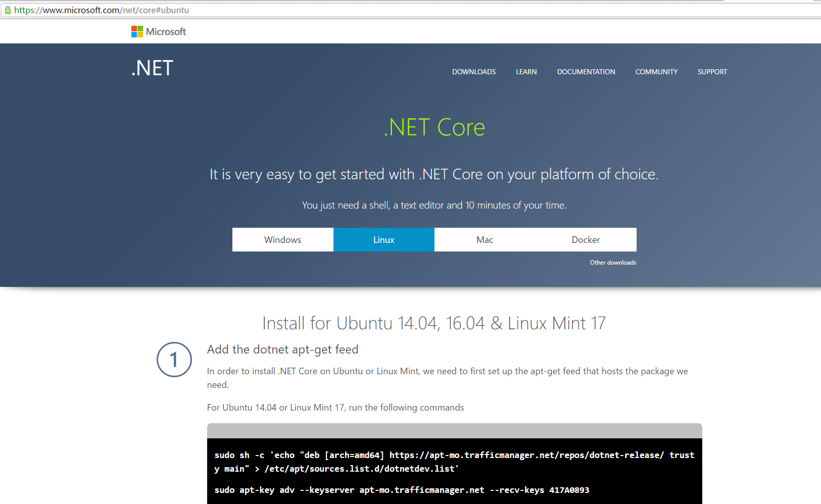Click the 'In order to install .NET Core' paragraph
The height and width of the screenshot is (504, 821).
click(448, 378)
